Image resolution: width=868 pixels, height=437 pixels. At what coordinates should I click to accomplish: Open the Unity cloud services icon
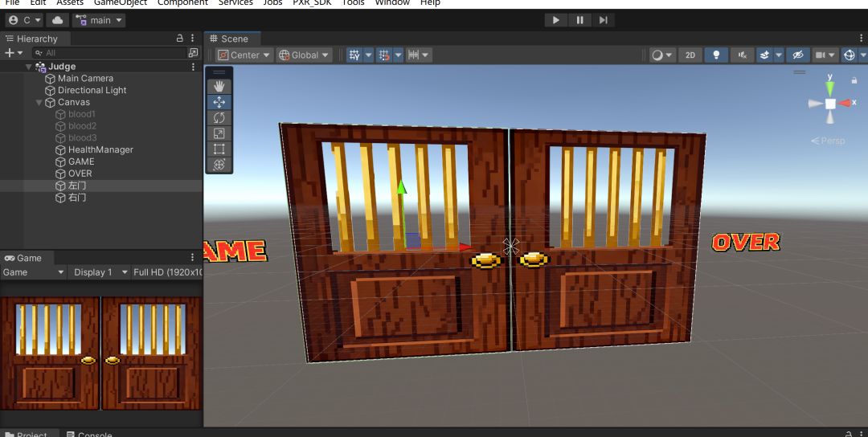(x=58, y=20)
